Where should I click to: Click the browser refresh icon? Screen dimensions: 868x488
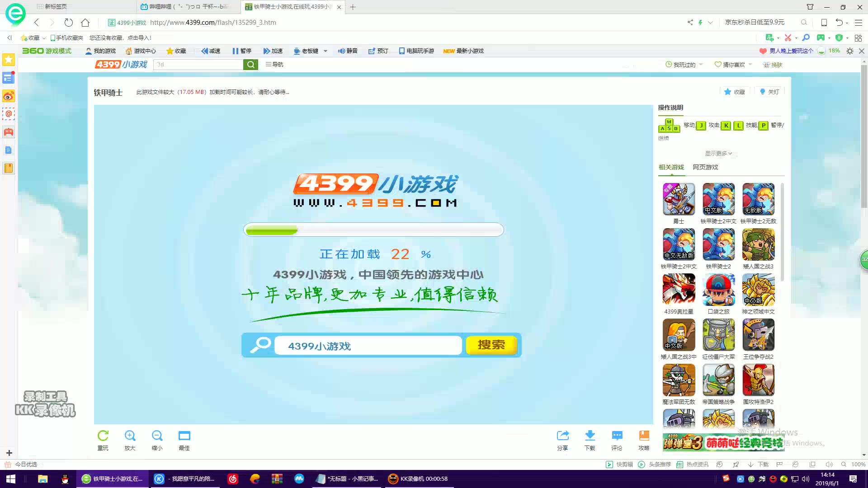pos(68,23)
